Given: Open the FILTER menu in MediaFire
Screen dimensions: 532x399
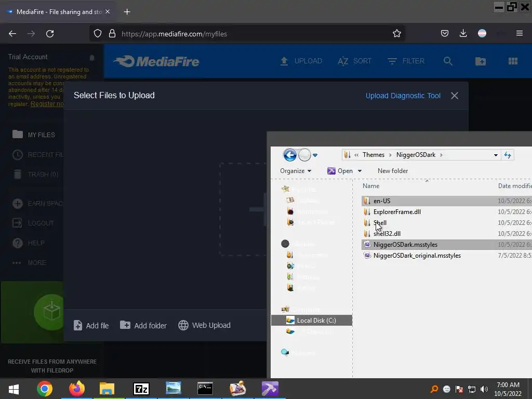Looking at the screenshot, I should [406, 61].
